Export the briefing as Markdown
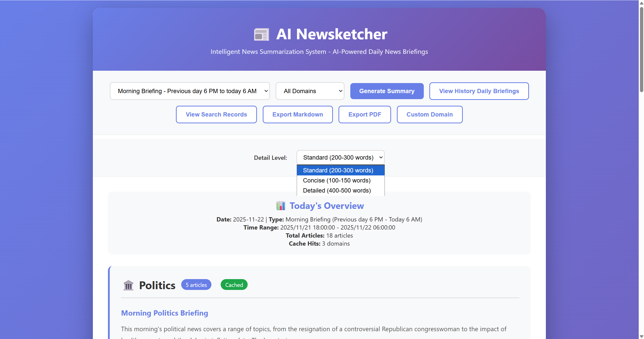This screenshot has height=339, width=644. pos(297,115)
